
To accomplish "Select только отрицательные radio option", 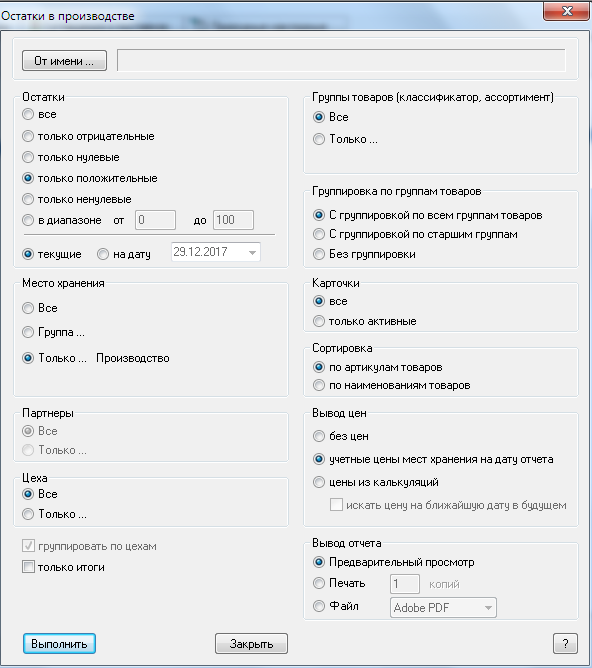I will (28, 136).
